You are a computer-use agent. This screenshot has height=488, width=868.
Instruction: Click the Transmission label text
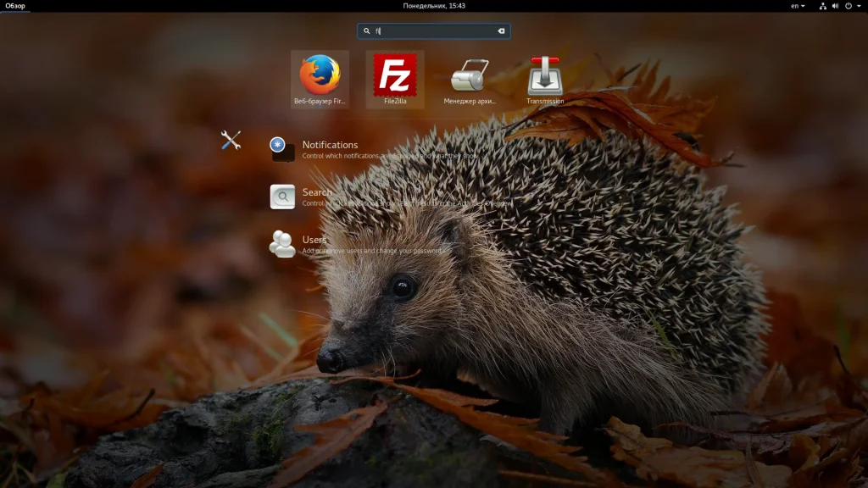click(x=545, y=102)
